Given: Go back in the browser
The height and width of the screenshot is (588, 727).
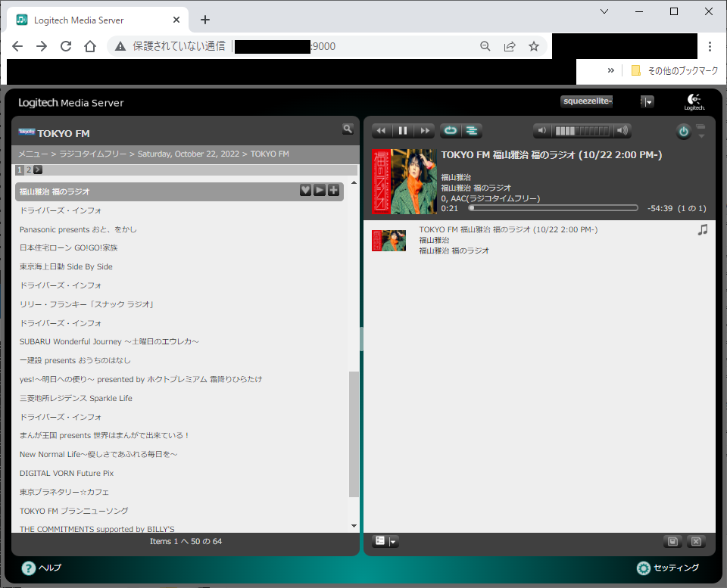Looking at the screenshot, I should pos(17,46).
